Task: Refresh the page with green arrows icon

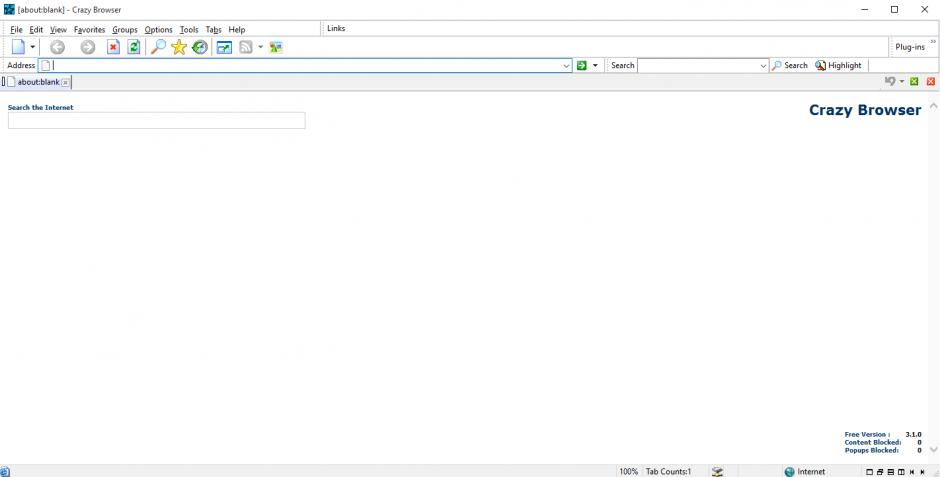Action: 134,47
